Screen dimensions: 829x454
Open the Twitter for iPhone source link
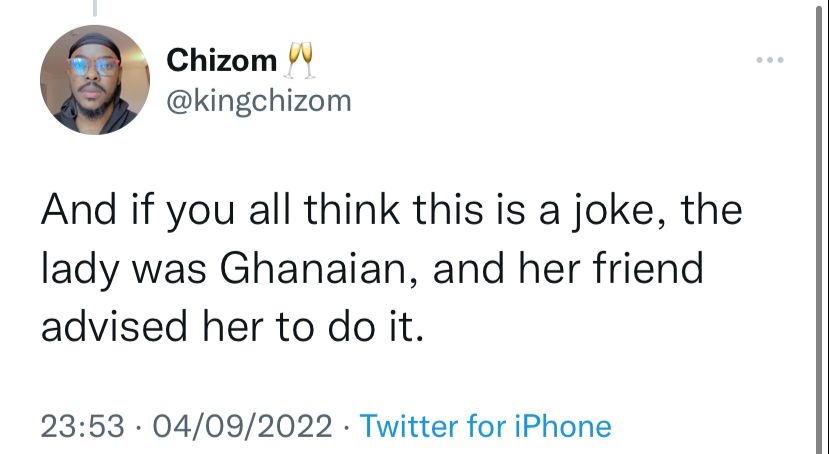coord(485,427)
